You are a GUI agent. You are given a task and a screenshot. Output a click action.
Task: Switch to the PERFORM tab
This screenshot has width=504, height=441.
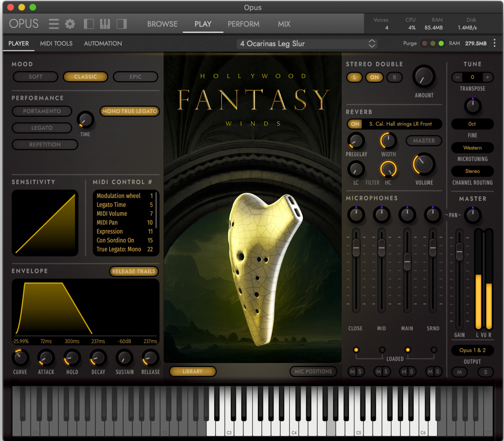coord(243,24)
